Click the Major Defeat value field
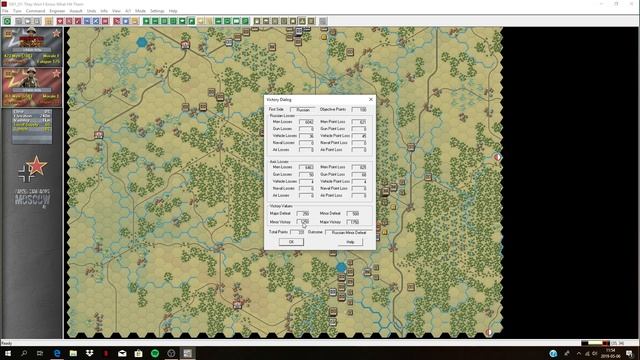This screenshot has height=360, width=640. pos(303,213)
